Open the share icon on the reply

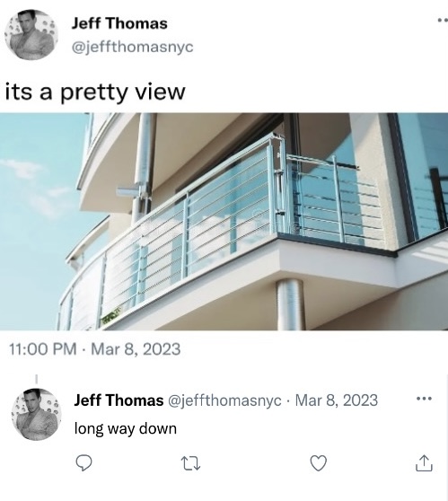click(424, 463)
